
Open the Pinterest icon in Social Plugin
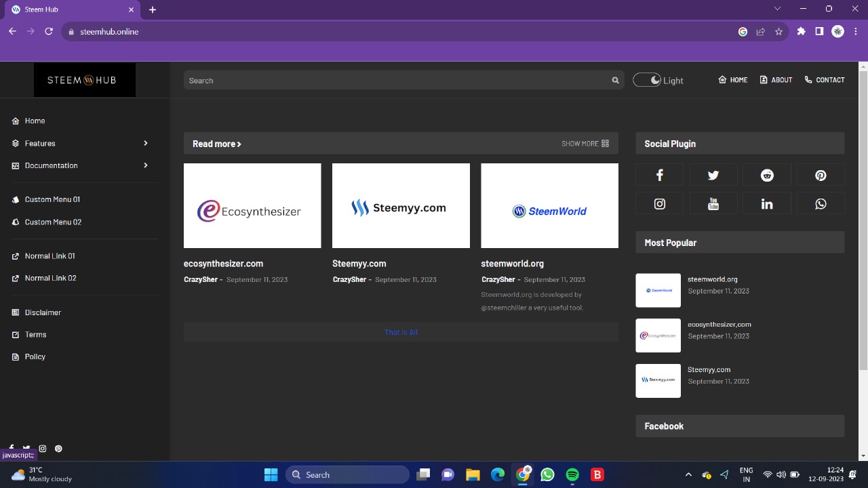pyautogui.click(x=821, y=176)
